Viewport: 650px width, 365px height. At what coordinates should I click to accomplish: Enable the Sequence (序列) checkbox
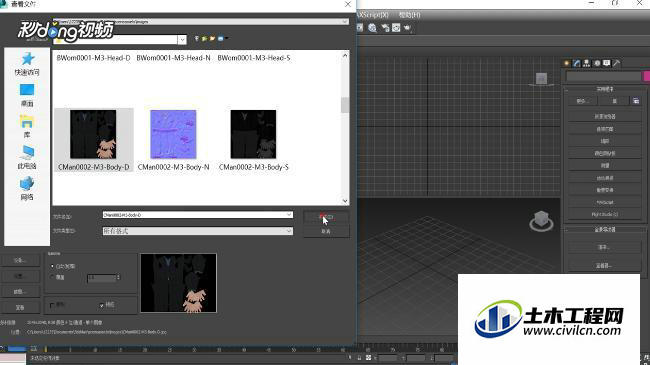pos(52,305)
